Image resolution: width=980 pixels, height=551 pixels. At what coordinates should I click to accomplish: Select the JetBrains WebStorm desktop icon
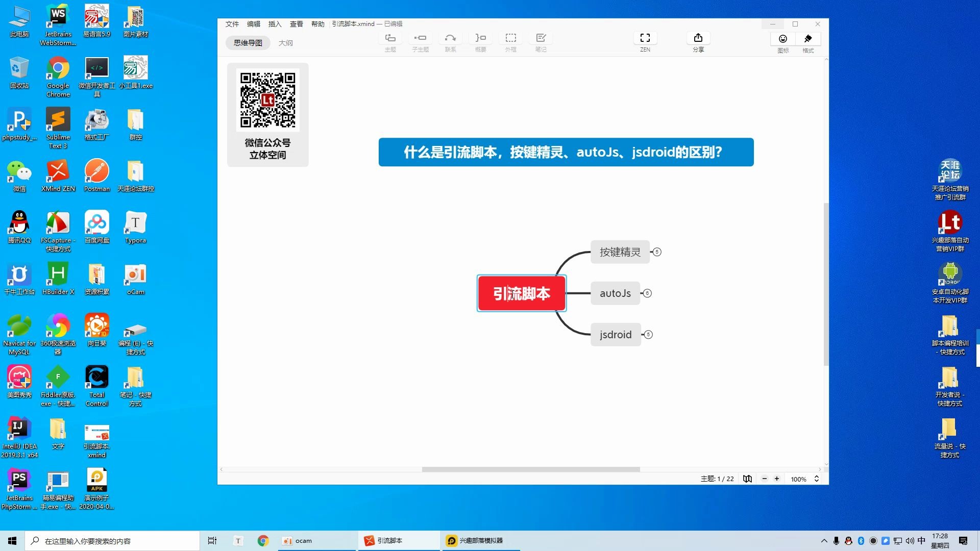tap(58, 26)
